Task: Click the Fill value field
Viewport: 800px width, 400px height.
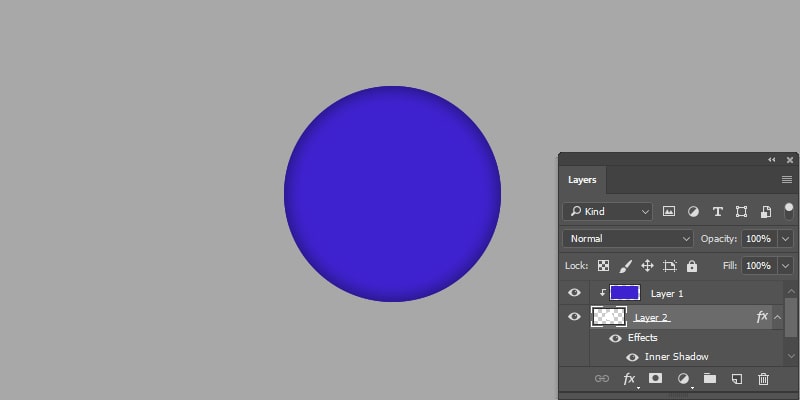Action: click(759, 266)
